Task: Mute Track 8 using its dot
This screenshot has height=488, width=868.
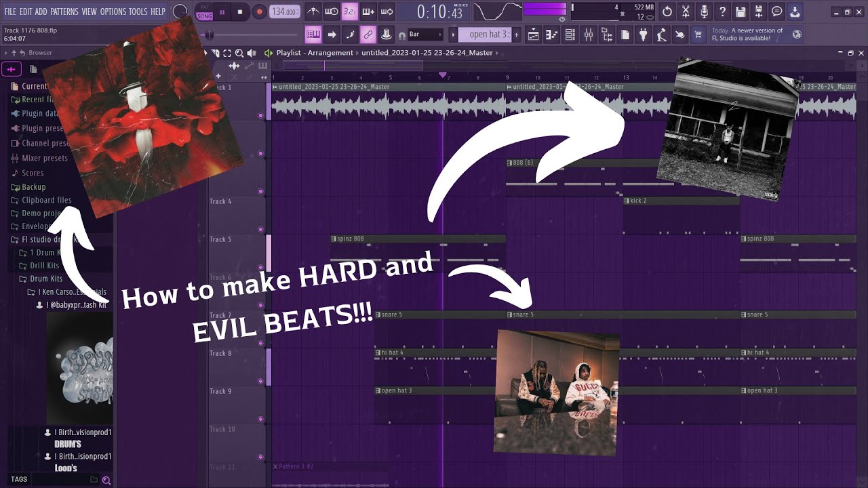Action: tap(261, 382)
